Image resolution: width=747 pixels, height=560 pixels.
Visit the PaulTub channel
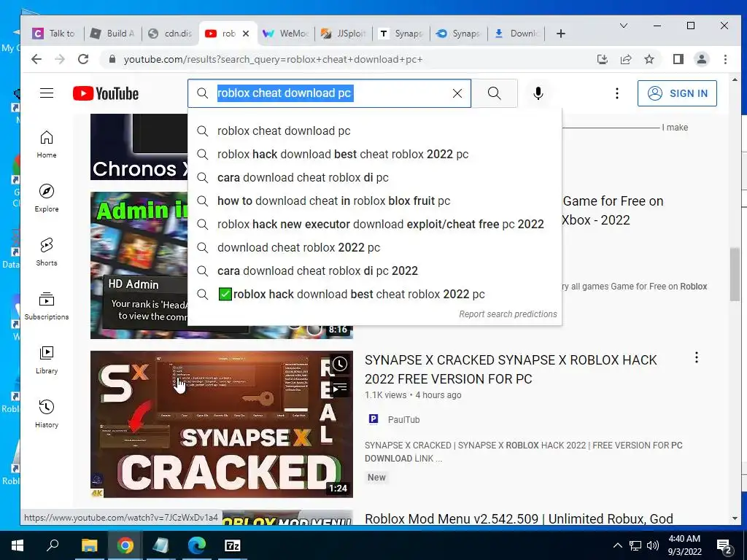403,419
